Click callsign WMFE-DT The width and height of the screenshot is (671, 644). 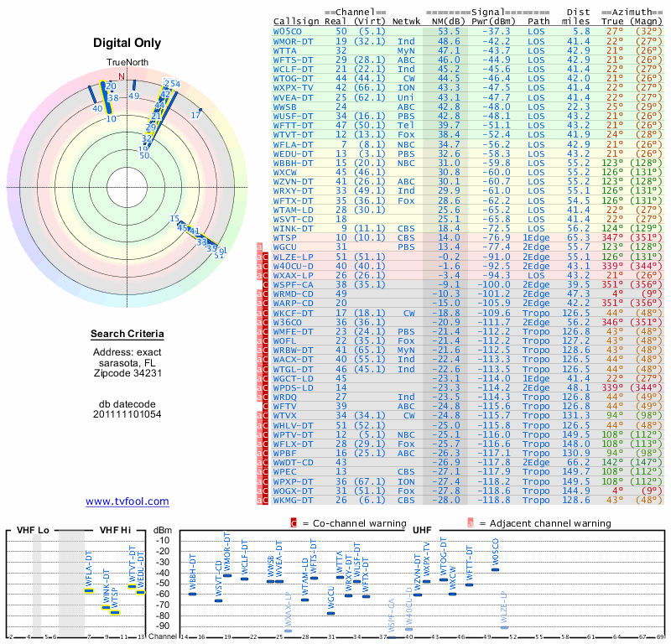point(293,331)
